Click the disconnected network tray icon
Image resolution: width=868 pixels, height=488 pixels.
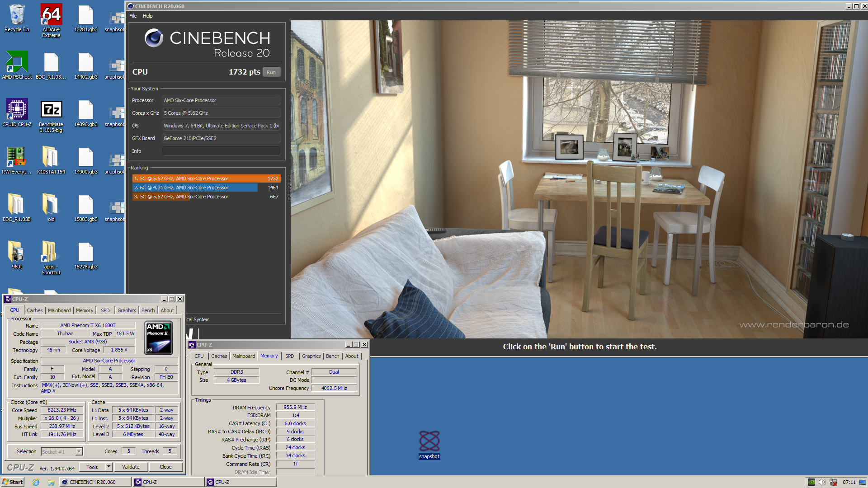click(x=833, y=482)
